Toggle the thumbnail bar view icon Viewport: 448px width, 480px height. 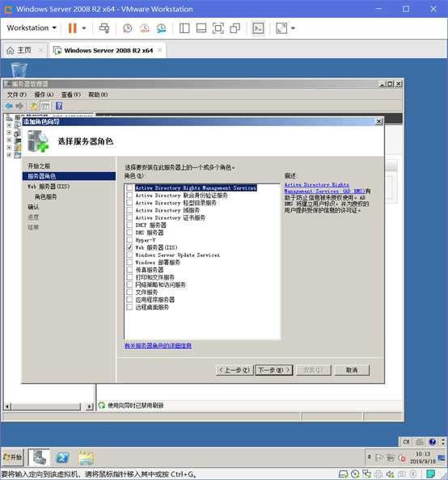click(201, 28)
